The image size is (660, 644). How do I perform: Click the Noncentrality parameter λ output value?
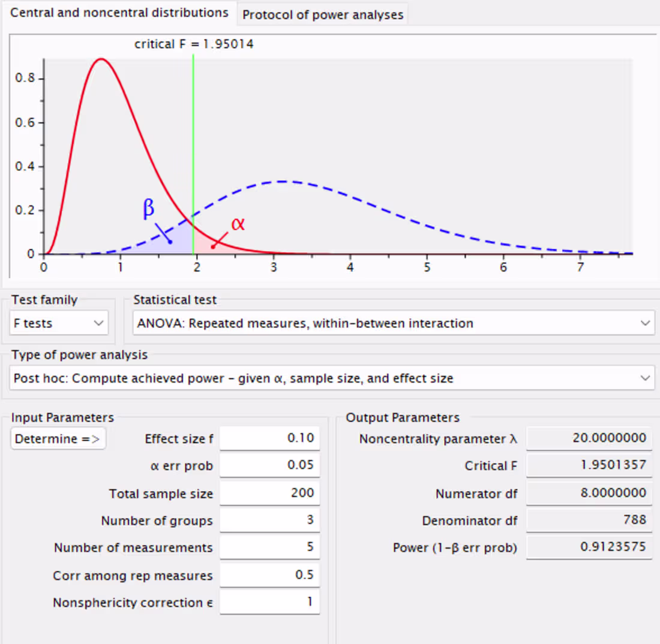click(589, 438)
